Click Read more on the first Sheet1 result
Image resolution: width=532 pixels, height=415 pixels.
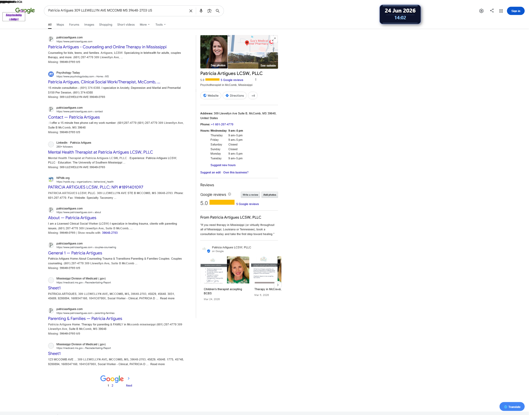[167, 298]
